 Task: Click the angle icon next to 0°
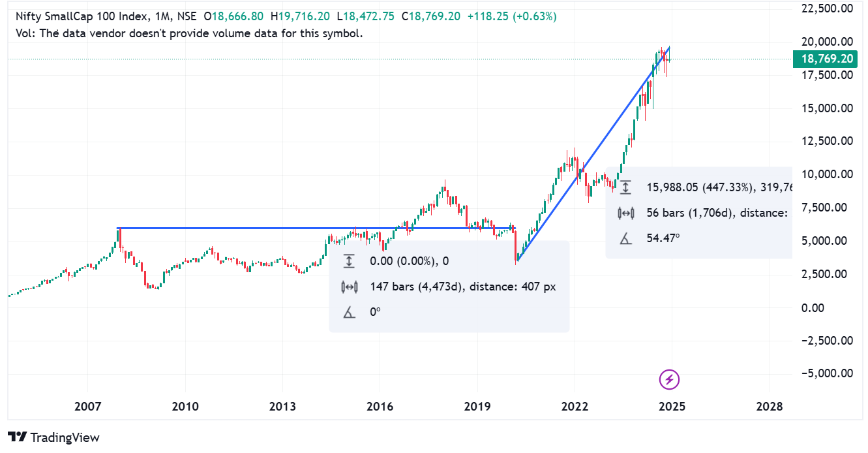(x=349, y=312)
